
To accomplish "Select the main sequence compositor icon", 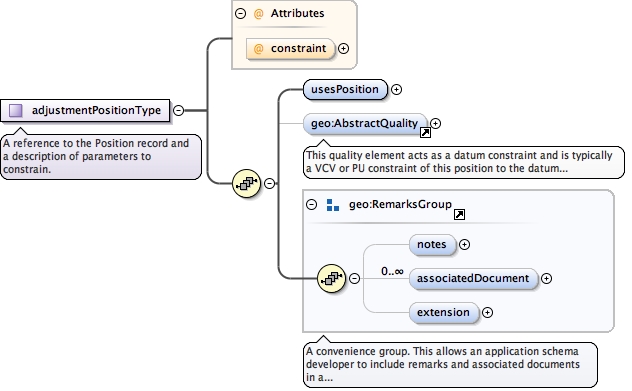I will (247, 183).
